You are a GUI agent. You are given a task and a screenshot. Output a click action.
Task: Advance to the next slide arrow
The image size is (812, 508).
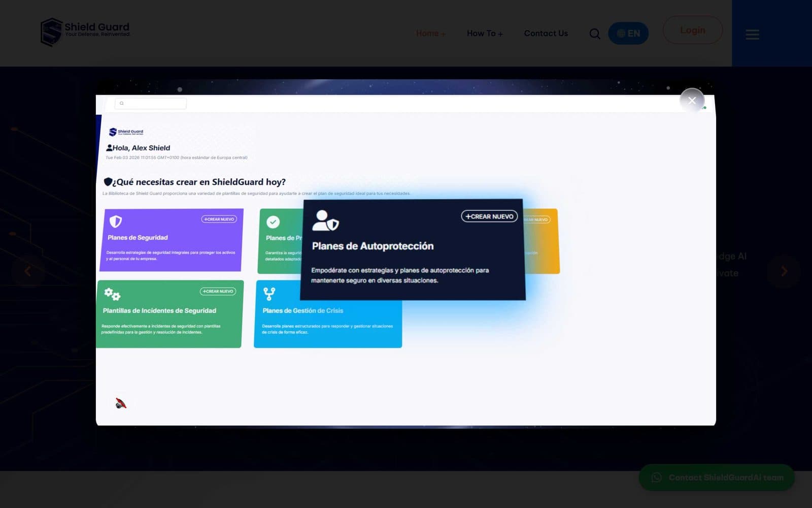(x=784, y=271)
